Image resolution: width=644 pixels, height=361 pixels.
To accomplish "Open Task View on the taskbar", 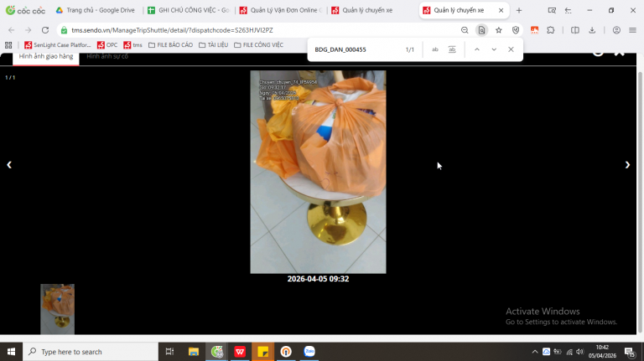I will click(x=169, y=352).
